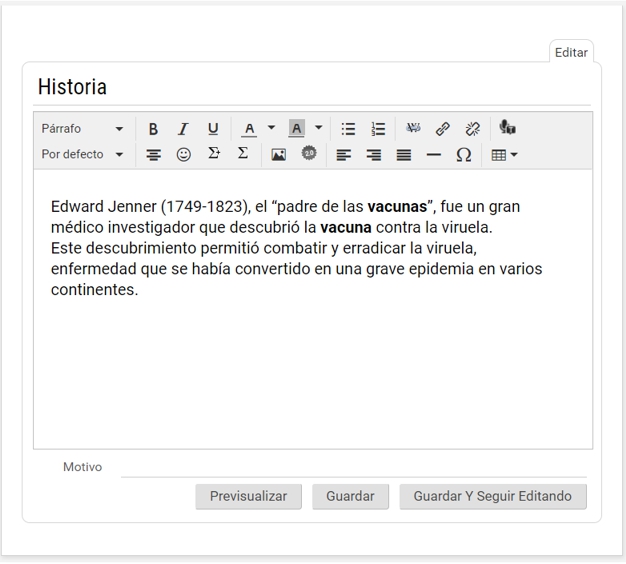
Task: Insert a numbered list
Action: pyautogui.click(x=378, y=129)
